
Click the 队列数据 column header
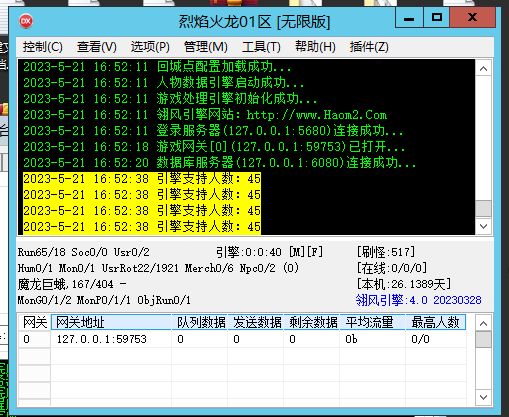(x=200, y=323)
